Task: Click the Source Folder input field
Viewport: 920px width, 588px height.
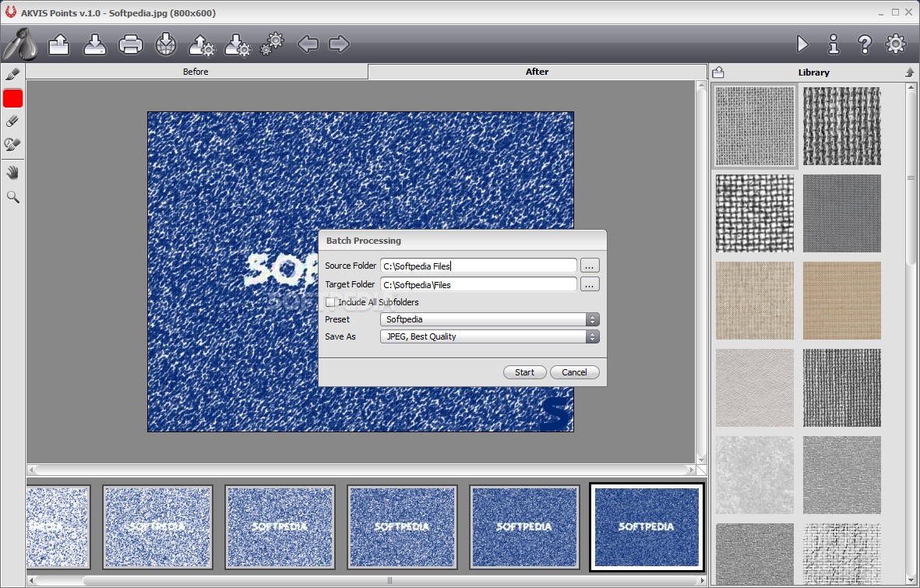Action: [478, 266]
